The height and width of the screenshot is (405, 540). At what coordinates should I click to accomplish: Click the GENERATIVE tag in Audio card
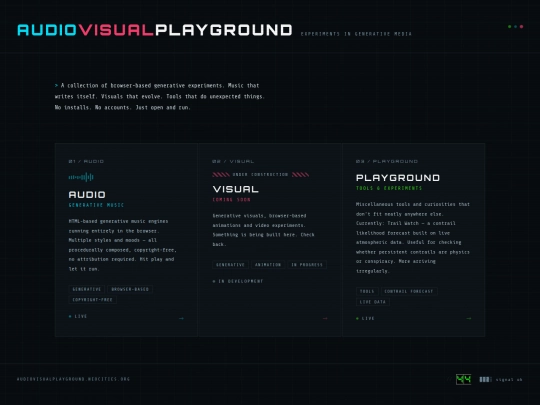tap(87, 289)
